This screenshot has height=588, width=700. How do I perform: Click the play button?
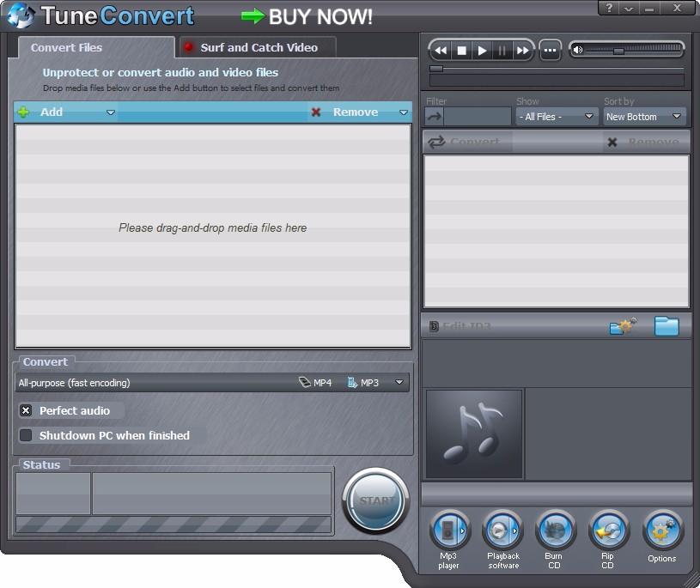(x=482, y=51)
